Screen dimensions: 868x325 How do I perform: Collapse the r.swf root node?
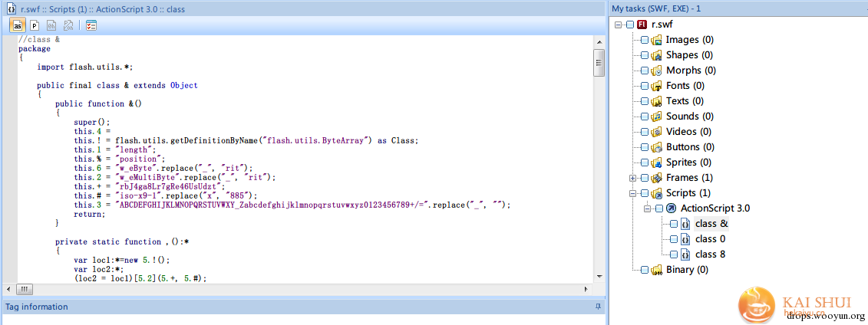pyautogui.click(x=619, y=25)
